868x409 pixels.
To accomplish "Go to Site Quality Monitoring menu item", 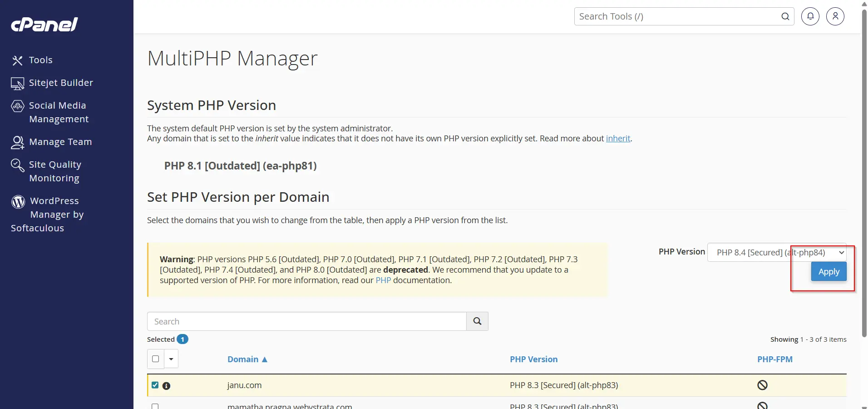I will tap(55, 171).
